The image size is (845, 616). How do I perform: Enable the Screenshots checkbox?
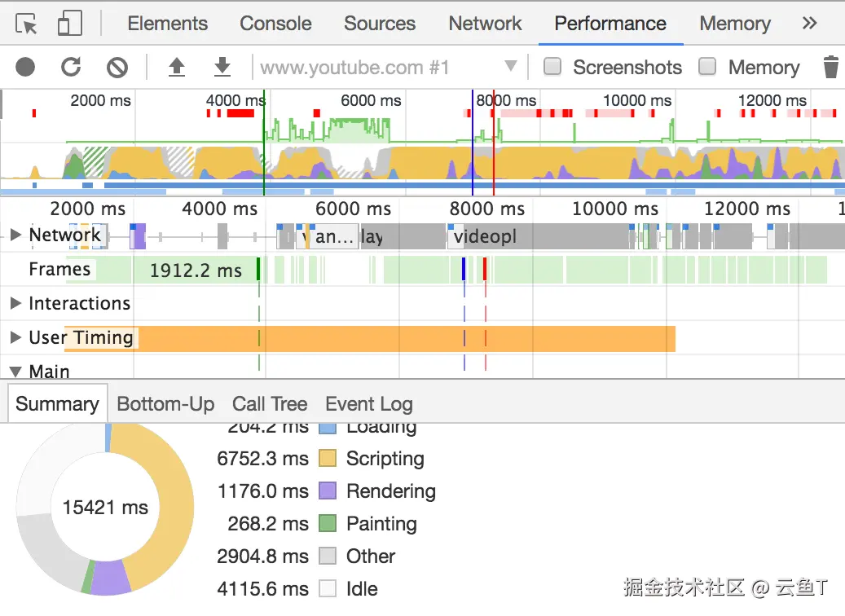552,67
